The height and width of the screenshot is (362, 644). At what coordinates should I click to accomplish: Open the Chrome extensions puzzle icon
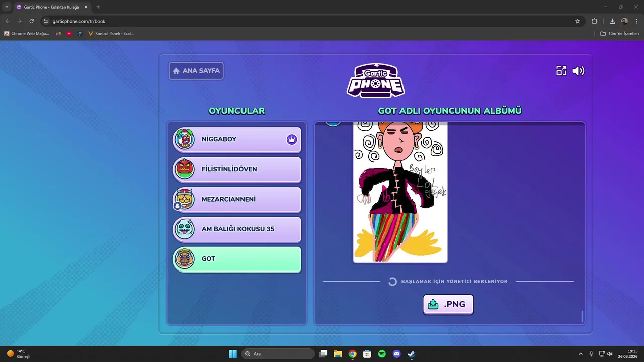click(x=595, y=21)
